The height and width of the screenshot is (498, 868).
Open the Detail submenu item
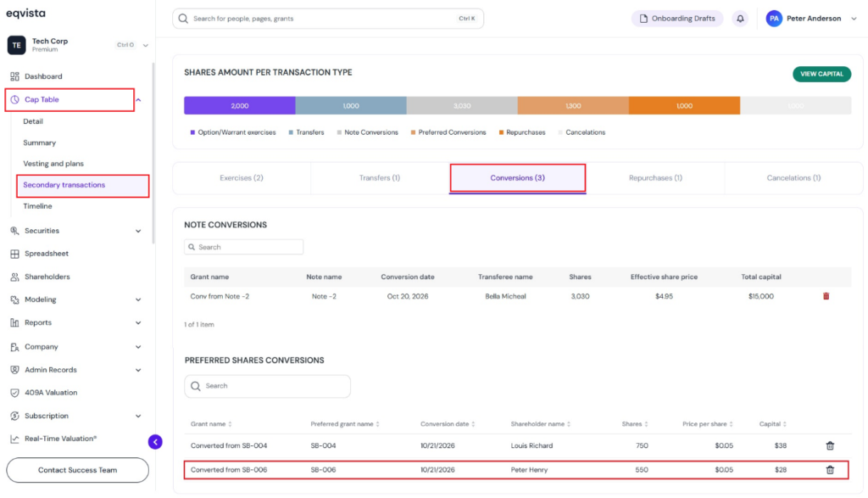(x=33, y=121)
